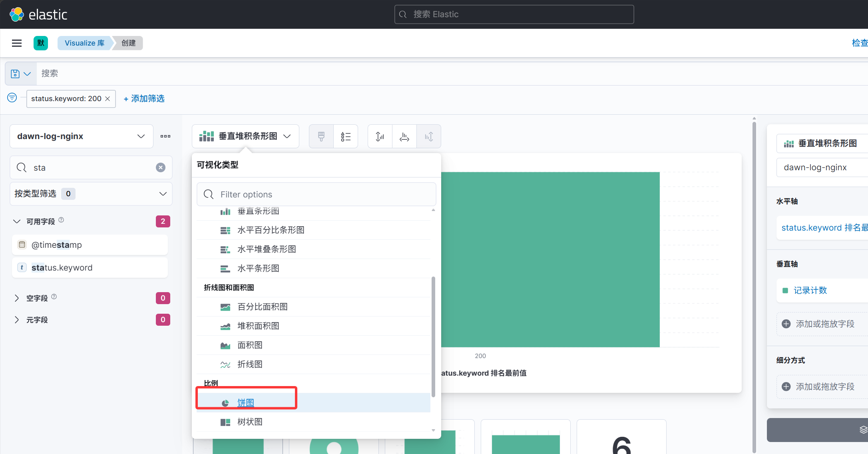Click the green default space avatar

pos(41,43)
